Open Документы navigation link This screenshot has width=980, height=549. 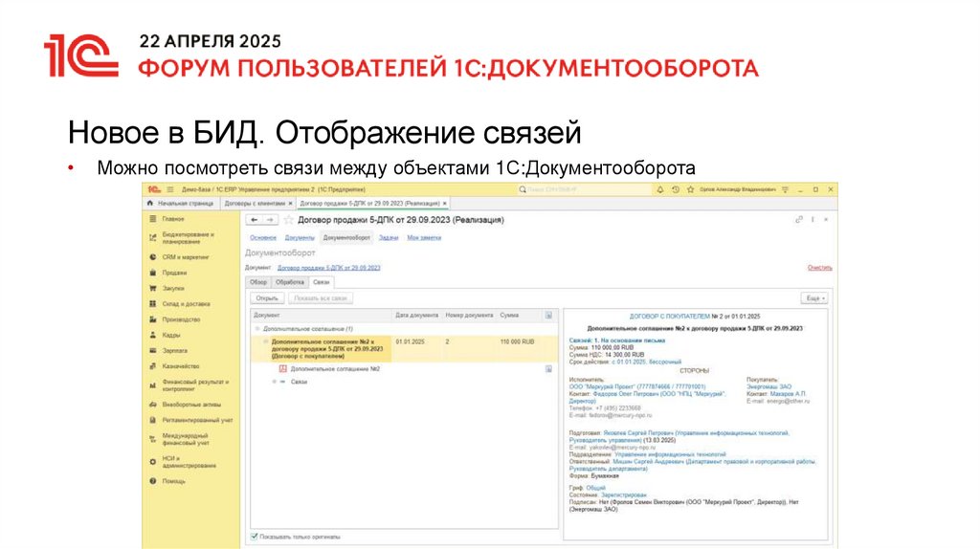coord(300,238)
